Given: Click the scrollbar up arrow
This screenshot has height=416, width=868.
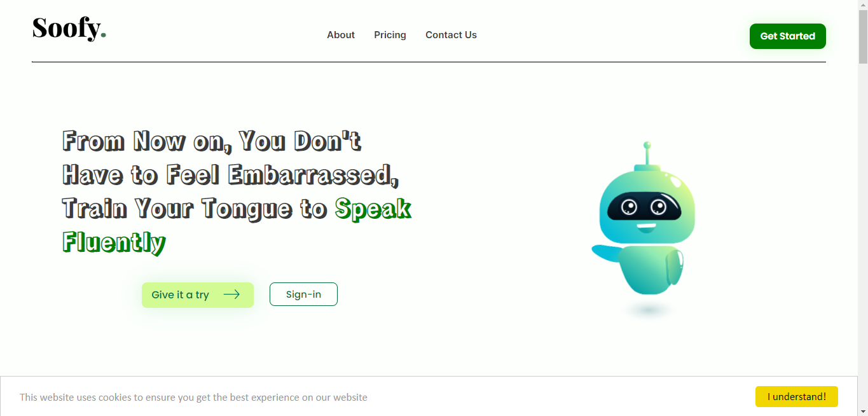Looking at the screenshot, I should pyautogui.click(x=863, y=5).
